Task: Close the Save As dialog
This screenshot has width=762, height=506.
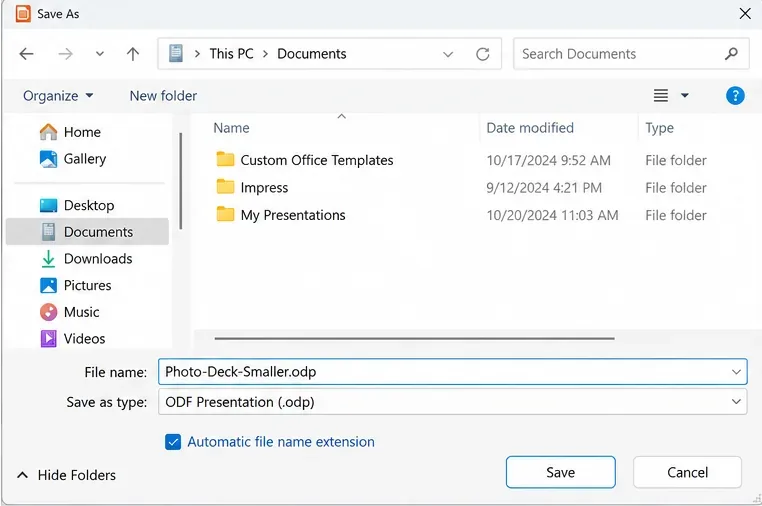Action: click(745, 14)
